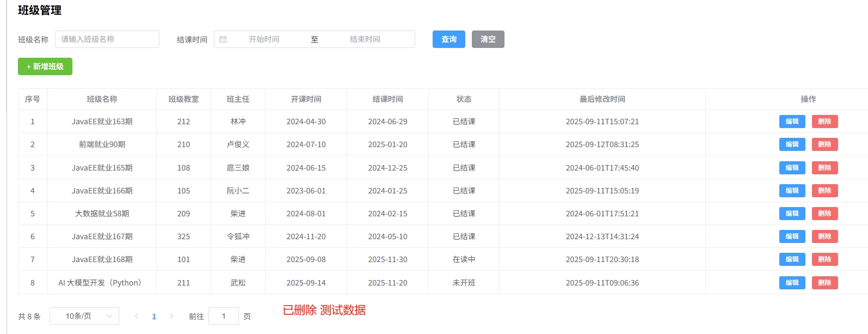The width and height of the screenshot is (868, 334).
Task: Click the 共 8 条 total count
Action: 29,316
